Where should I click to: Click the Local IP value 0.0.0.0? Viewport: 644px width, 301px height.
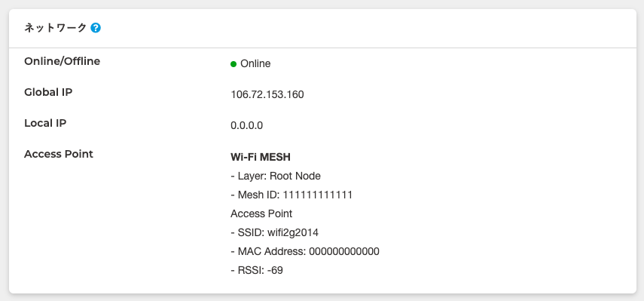tap(247, 125)
